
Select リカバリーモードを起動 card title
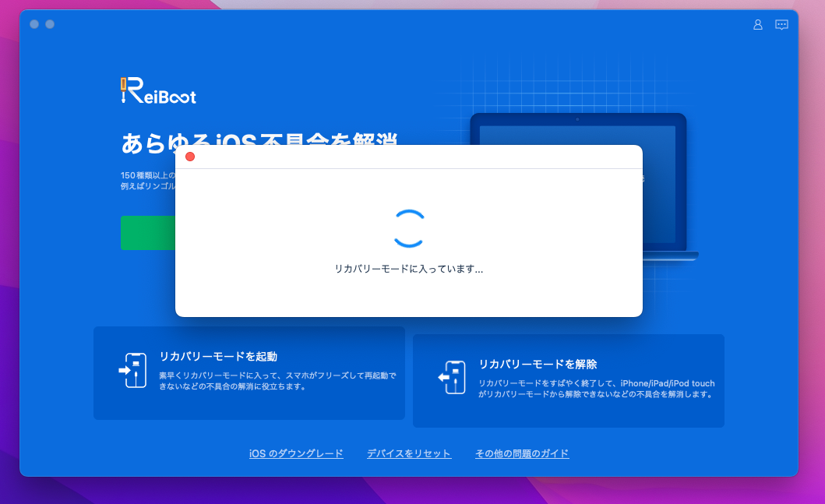tap(218, 356)
